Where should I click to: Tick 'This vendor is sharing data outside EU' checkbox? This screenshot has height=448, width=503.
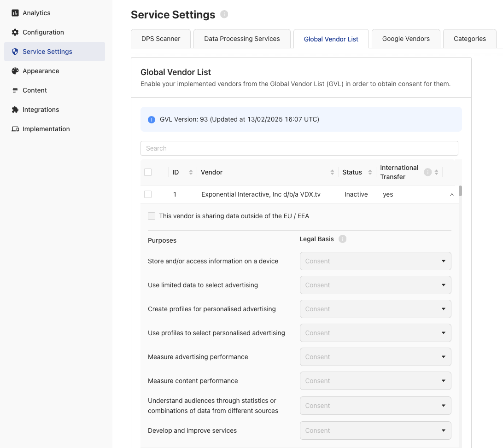(152, 216)
